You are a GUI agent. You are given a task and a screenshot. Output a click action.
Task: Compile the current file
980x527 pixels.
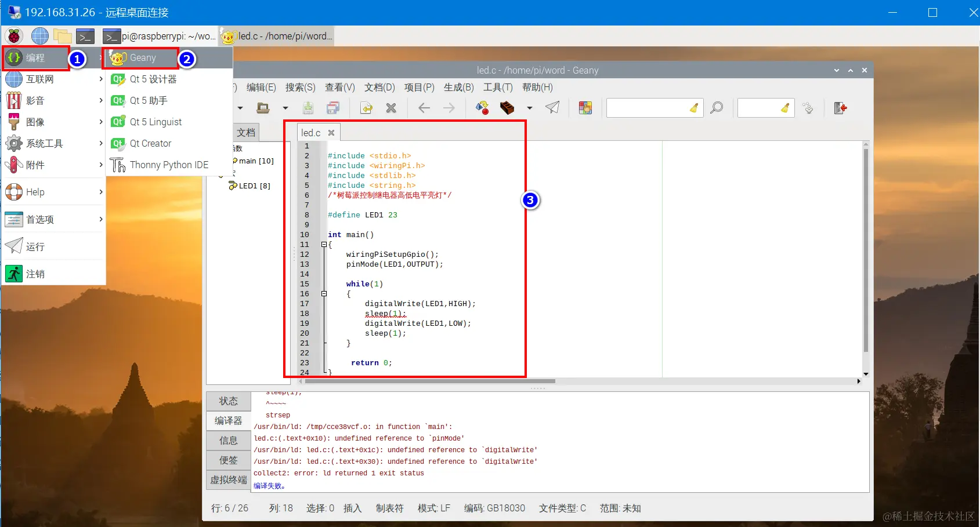tap(482, 108)
